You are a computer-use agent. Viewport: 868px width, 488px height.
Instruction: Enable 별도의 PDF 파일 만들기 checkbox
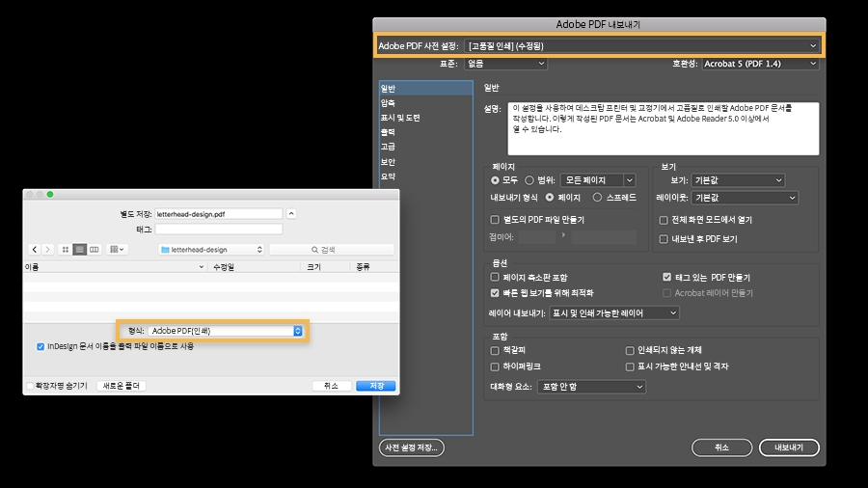(x=495, y=220)
